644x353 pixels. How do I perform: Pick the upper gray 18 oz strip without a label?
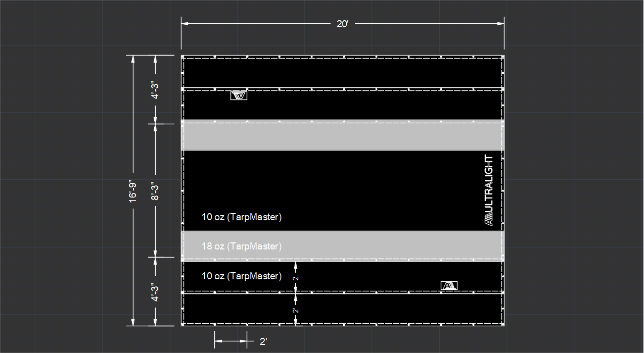coord(343,135)
